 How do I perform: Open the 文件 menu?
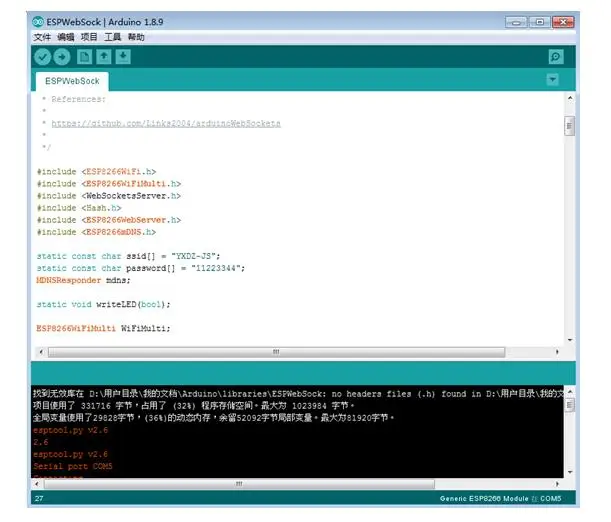click(x=42, y=37)
